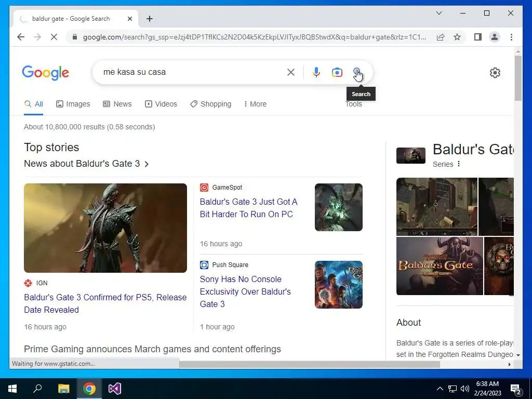Open News about Baldur's Gate 3
The height and width of the screenshot is (399, 532).
click(86, 164)
